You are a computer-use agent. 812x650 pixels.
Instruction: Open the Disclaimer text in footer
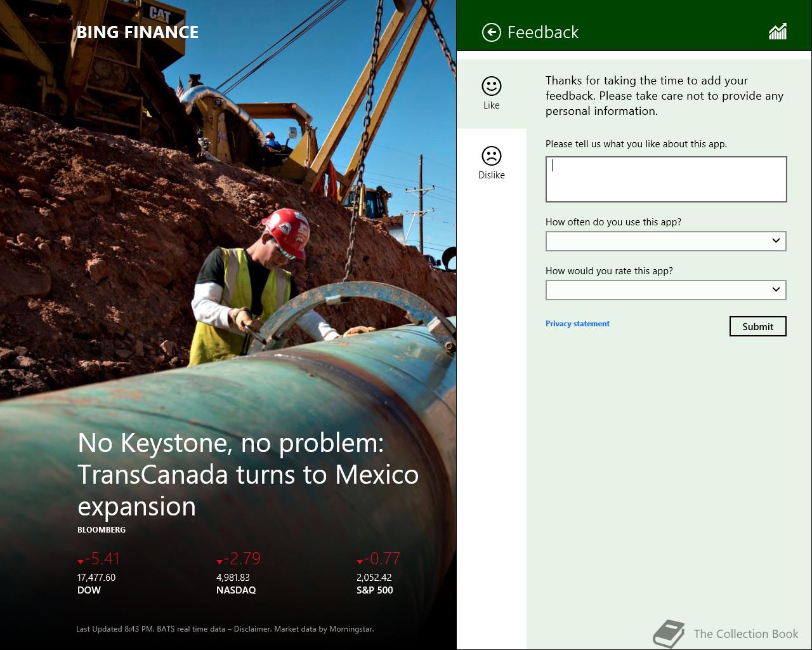point(252,629)
